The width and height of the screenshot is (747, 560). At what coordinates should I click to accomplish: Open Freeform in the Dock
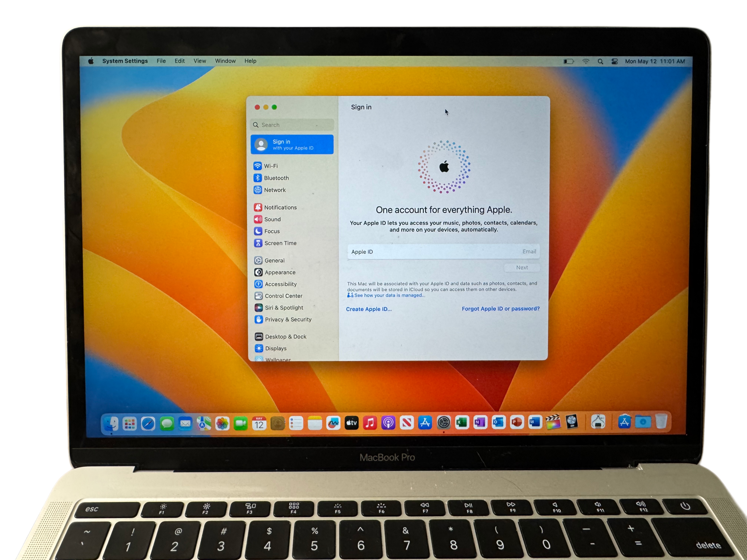point(333,423)
